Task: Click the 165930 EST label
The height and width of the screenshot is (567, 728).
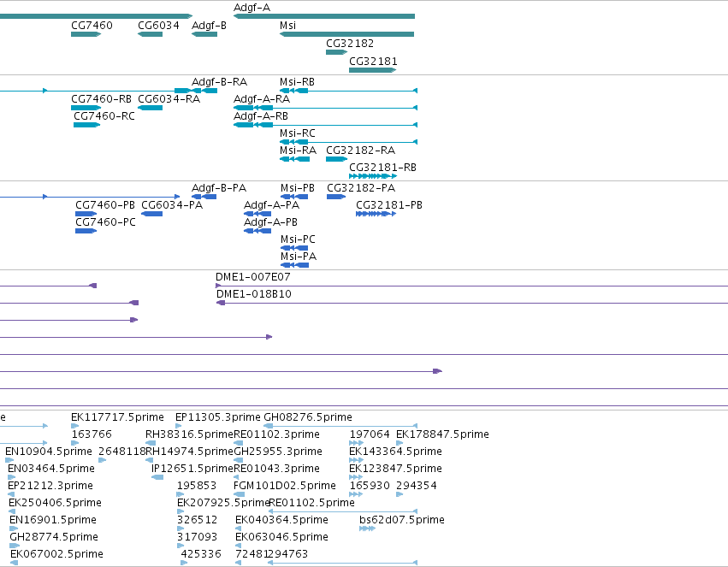Action: [x=370, y=487]
